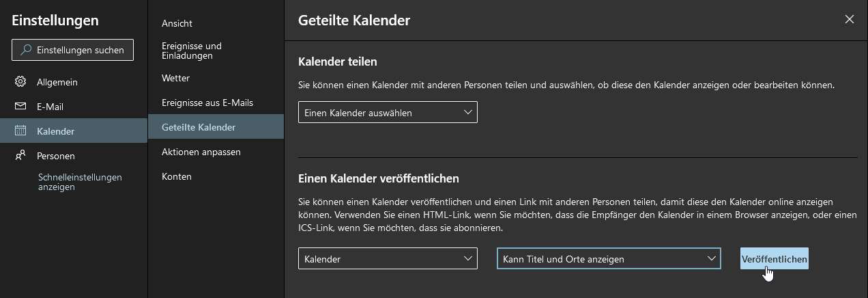Click the E-Mail envelope icon
Screen dimensions: 868x298
[20, 107]
